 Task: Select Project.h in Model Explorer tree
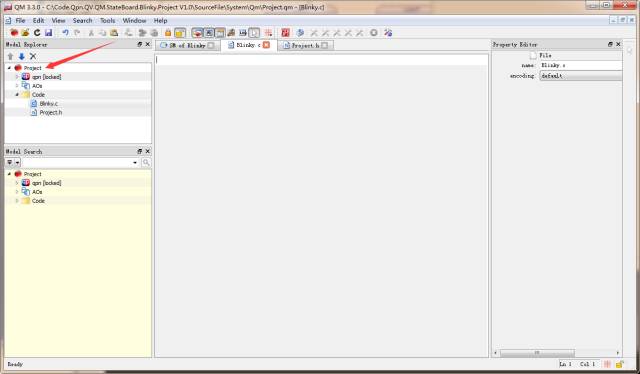[x=51, y=113]
